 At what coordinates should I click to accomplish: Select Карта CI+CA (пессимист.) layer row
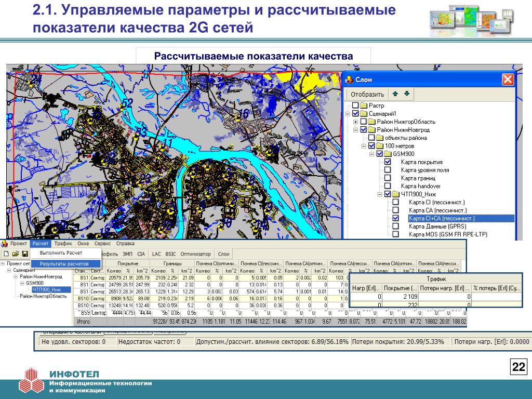coord(461,218)
